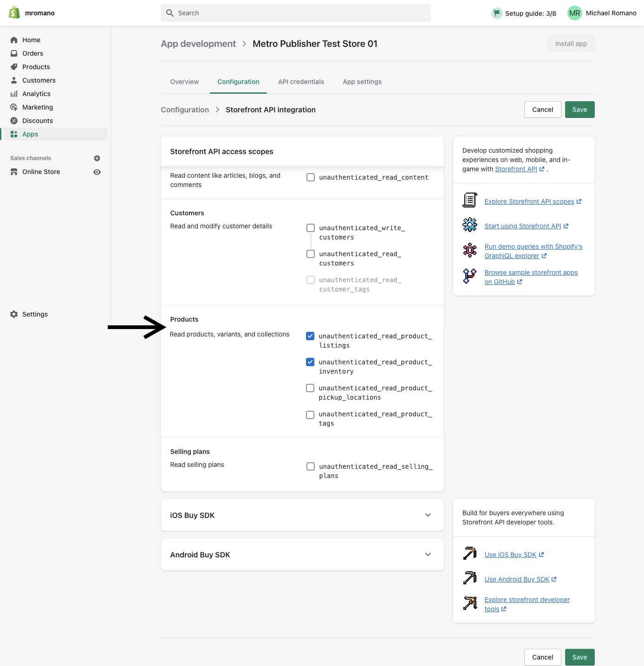
Task: Click the Online Store shop icon
Action: click(14, 172)
